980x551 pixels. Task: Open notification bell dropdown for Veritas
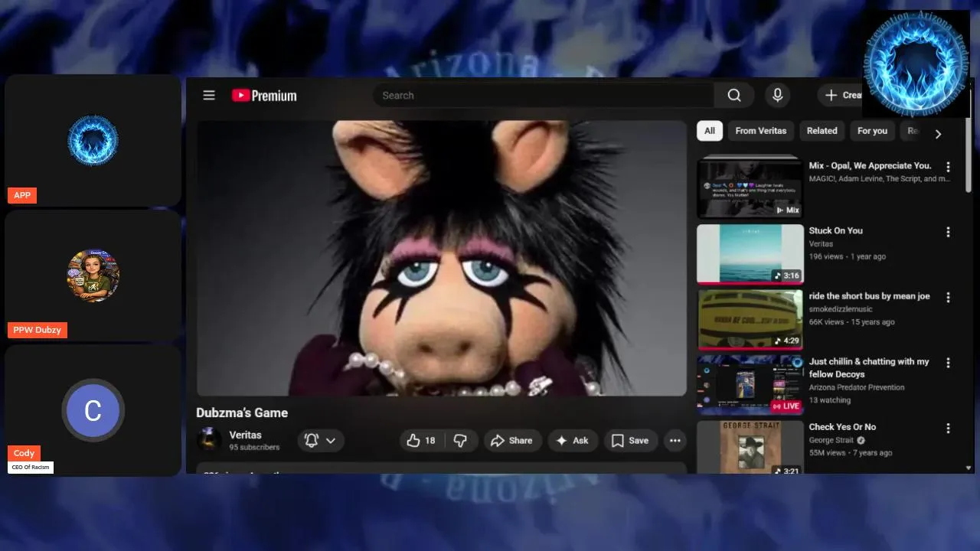320,440
